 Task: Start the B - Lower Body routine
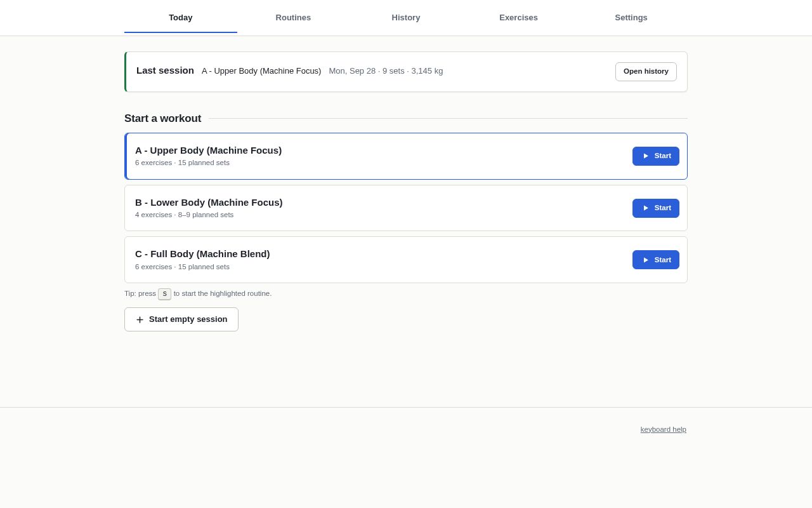[656, 208]
